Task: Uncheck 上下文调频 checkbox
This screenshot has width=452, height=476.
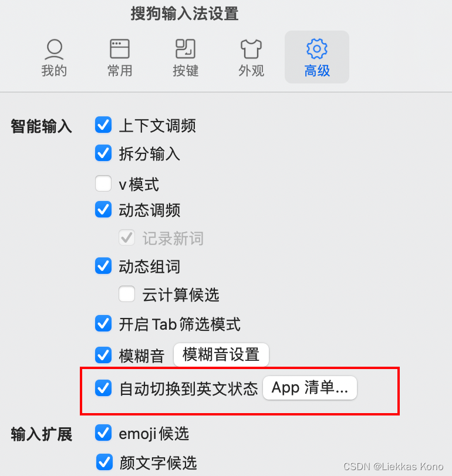Action: pyautogui.click(x=103, y=125)
